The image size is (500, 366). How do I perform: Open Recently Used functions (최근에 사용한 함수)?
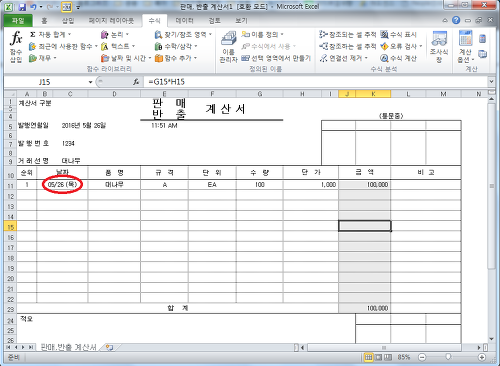(63, 46)
